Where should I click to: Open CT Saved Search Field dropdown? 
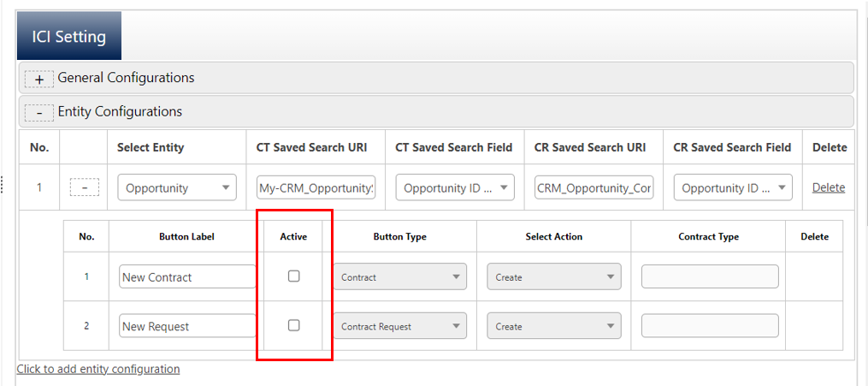[x=455, y=188]
